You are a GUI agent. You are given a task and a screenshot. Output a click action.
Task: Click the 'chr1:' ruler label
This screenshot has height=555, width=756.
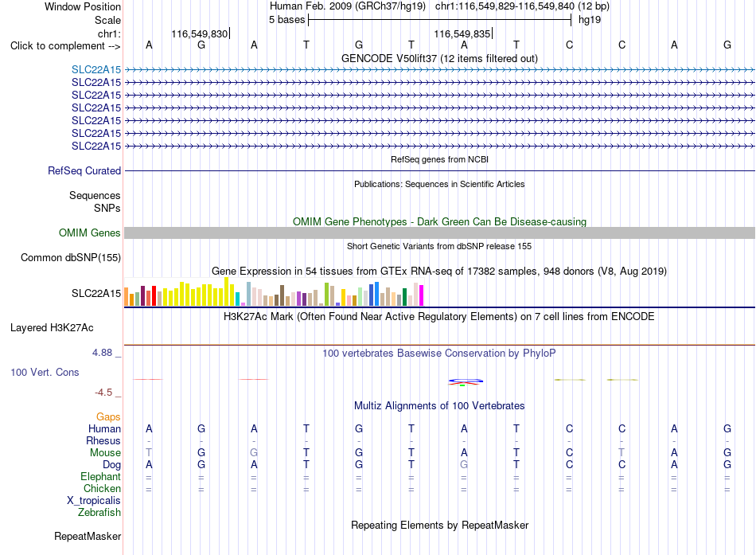(109, 33)
